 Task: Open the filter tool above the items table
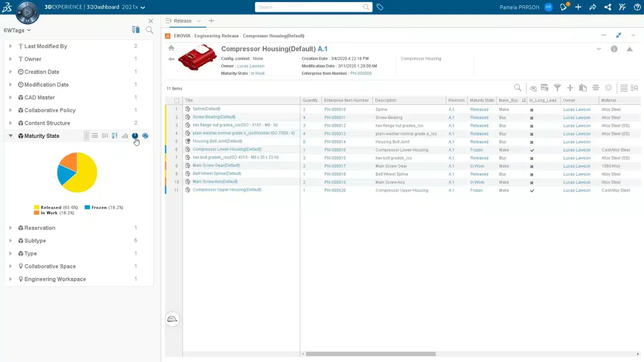[557, 88]
